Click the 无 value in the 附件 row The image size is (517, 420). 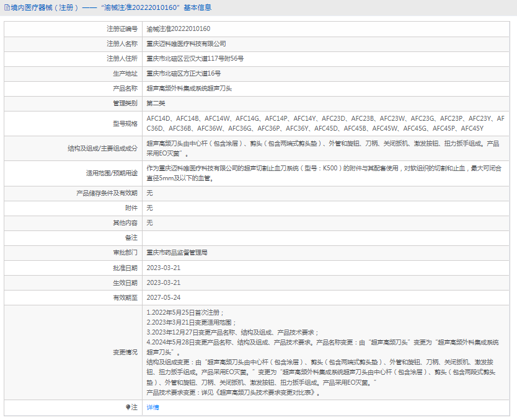coord(149,208)
